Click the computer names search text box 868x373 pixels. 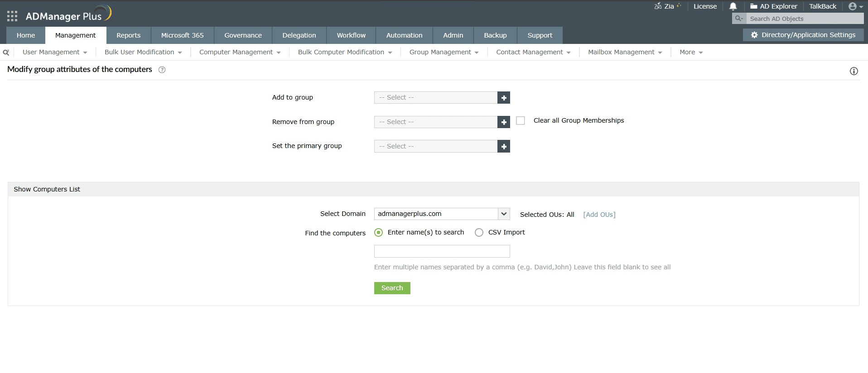[x=442, y=251]
